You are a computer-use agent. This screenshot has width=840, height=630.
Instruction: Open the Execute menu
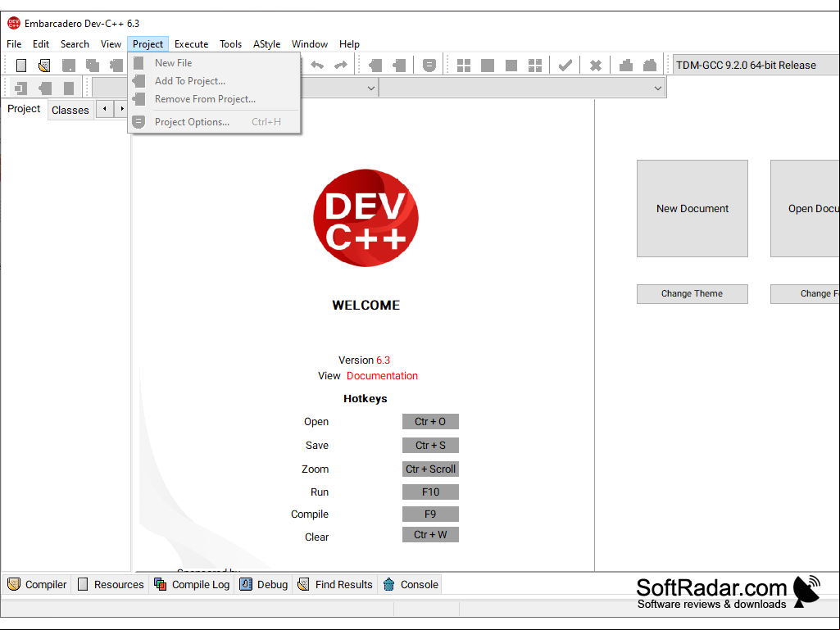pos(191,44)
